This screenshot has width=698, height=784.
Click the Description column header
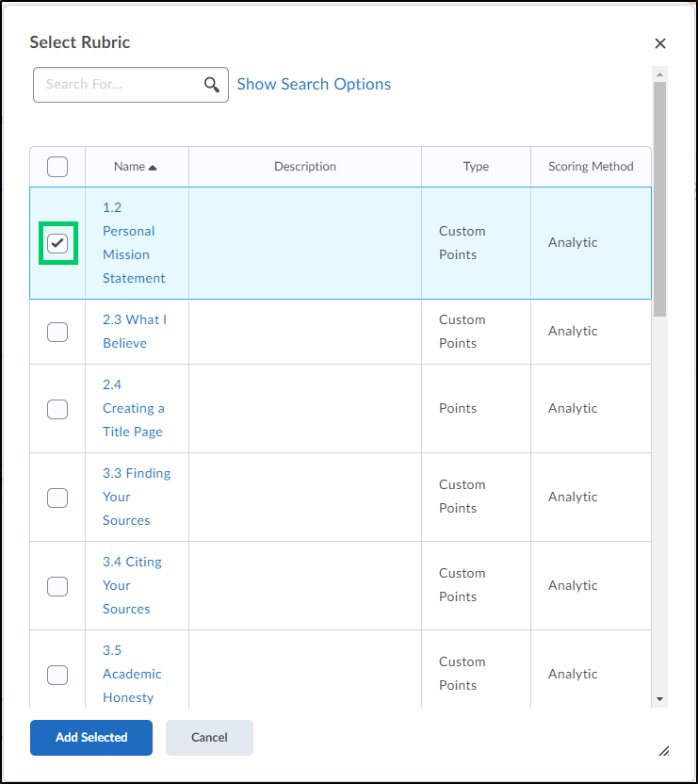coord(305,167)
